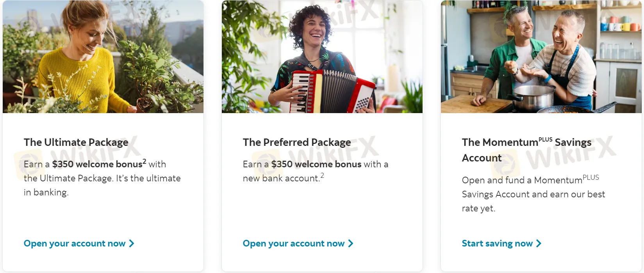Open footnote 2 after 'new bank account'
This screenshot has width=644, height=273.
(x=322, y=175)
